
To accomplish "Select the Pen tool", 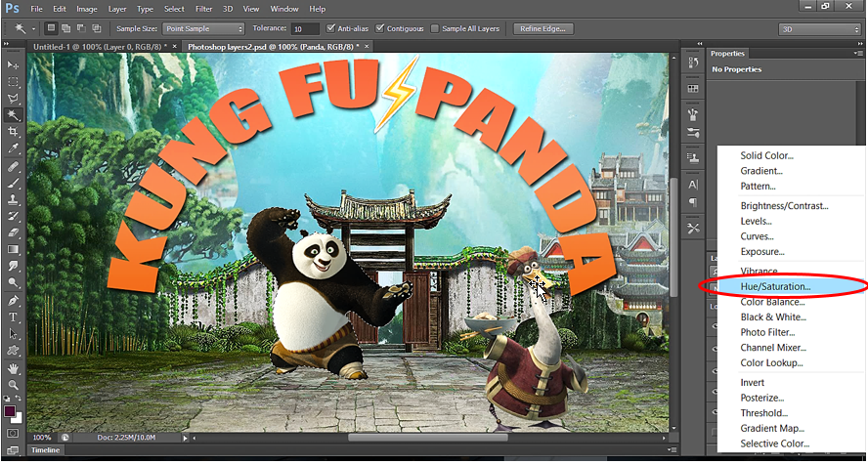I will click(13, 301).
